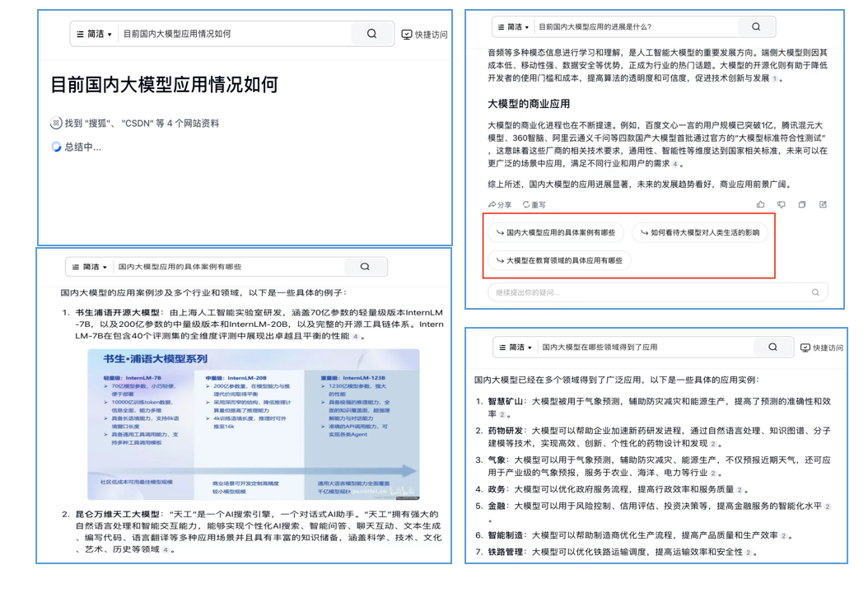Viewport: 868px width, 593px height.
Task: Click the source icon before 找到 "搜狐"
Action: click(x=56, y=123)
